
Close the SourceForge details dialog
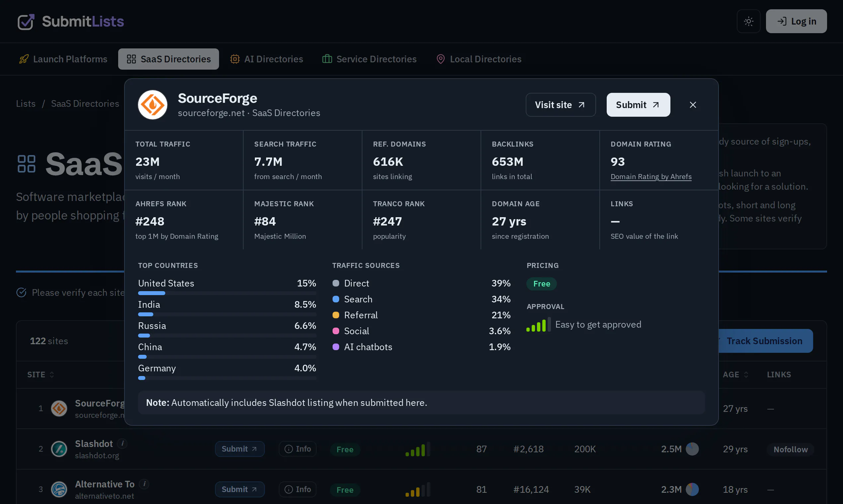(692, 104)
